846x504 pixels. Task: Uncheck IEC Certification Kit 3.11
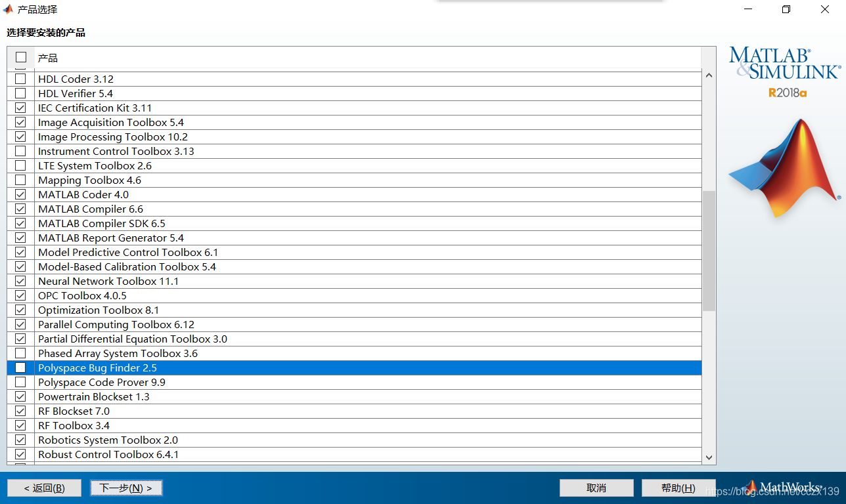[20, 108]
